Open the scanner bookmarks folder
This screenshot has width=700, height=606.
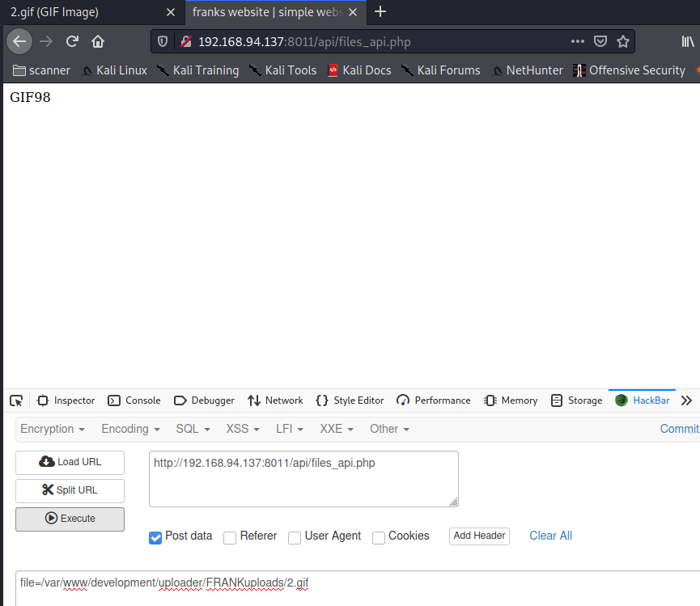[41, 70]
